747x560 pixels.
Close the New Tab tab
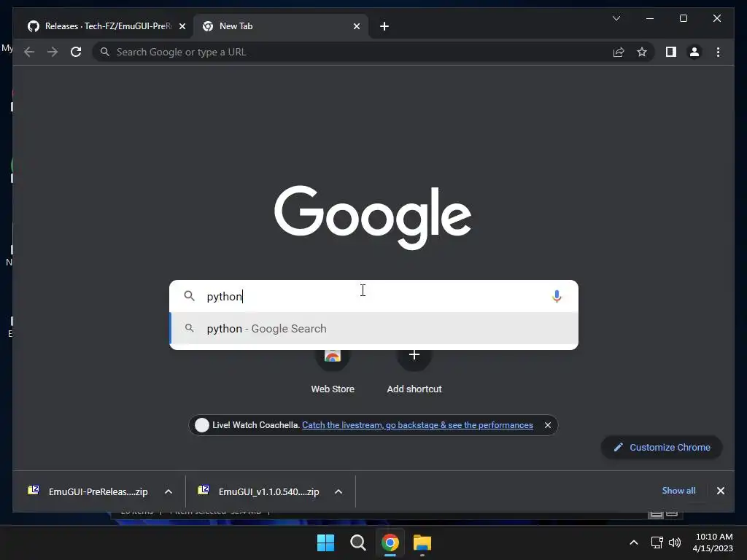pyautogui.click(x=356, y=26)
